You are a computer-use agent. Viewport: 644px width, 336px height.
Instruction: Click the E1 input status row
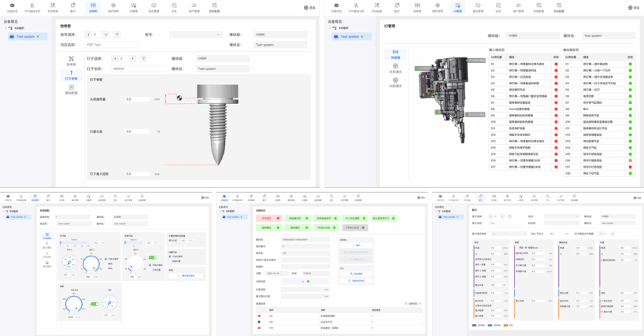point(520,65)
